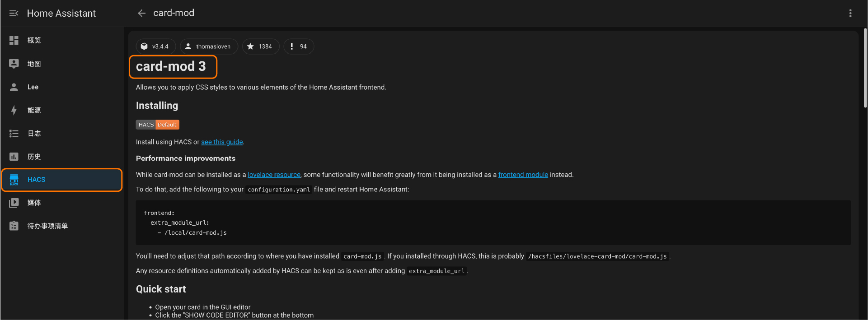Click the 1384 stars chip
868x320 pixels.
tap(260, 46)
